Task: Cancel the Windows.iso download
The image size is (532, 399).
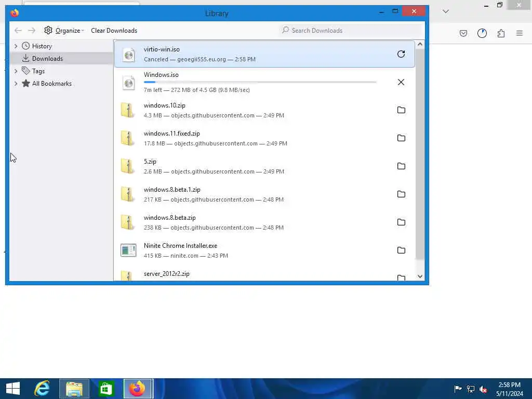Action: coord(401,82)
